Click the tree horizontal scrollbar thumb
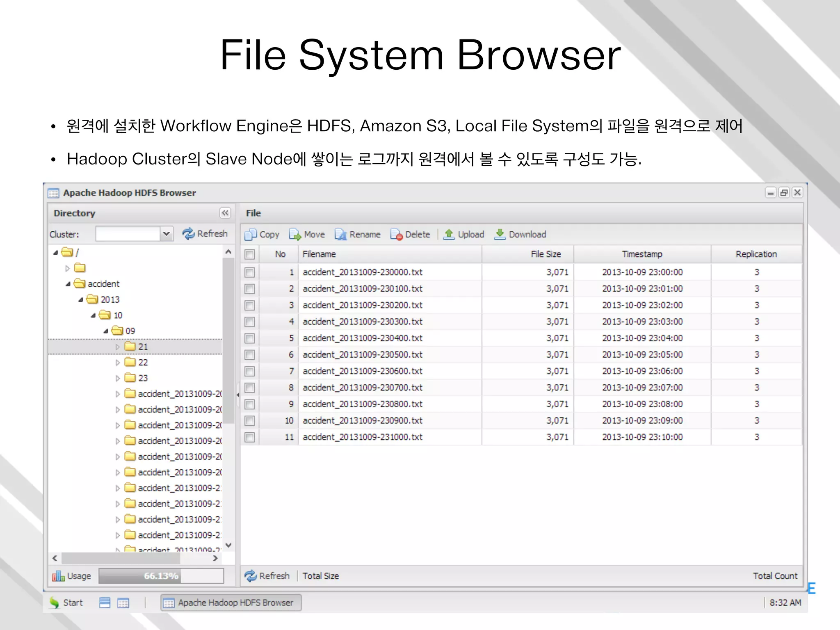The width and height of the screenshot is (840, 630). tap(121, 558)
